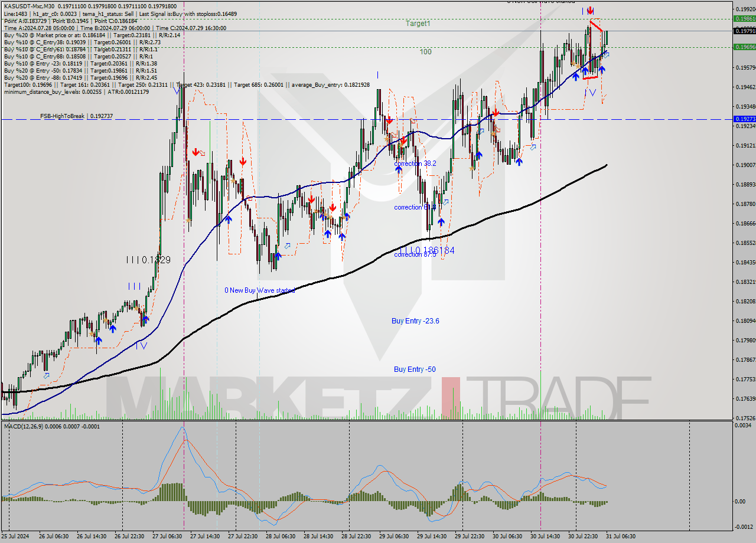The width and height of the screenshot is (756, 543).
Task: Click the 0.18208 price axis value
Action: [x=745, y=301]
